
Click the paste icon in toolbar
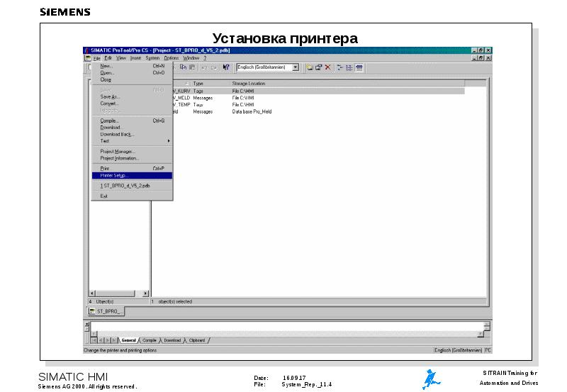pyautogui.click(x=191, y=67)
